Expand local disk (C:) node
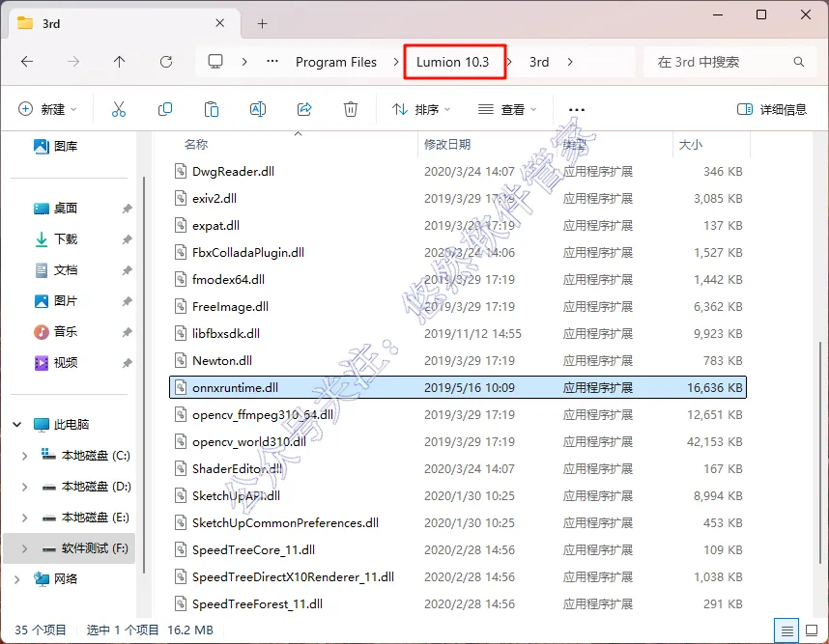The height and width of the screenshot is (644, 829). point(24,456)
